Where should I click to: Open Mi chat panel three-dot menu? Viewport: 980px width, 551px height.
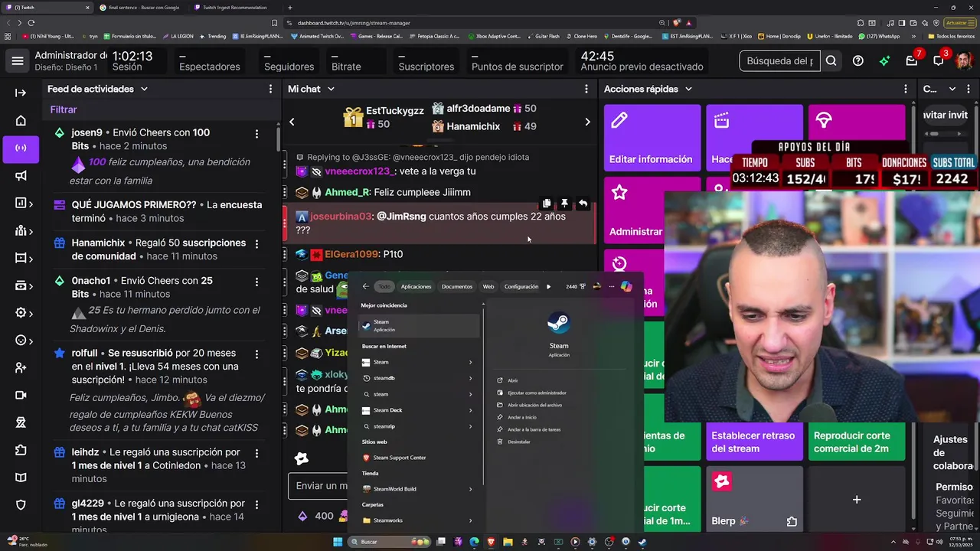click(586, 89)
